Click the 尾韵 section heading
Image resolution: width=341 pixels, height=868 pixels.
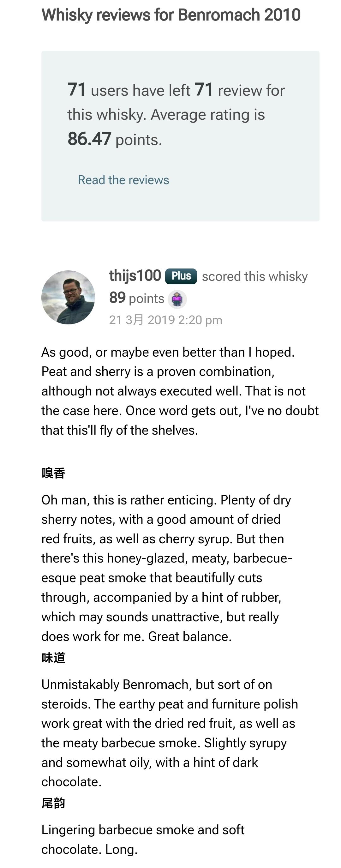click(x=53, y=803)
